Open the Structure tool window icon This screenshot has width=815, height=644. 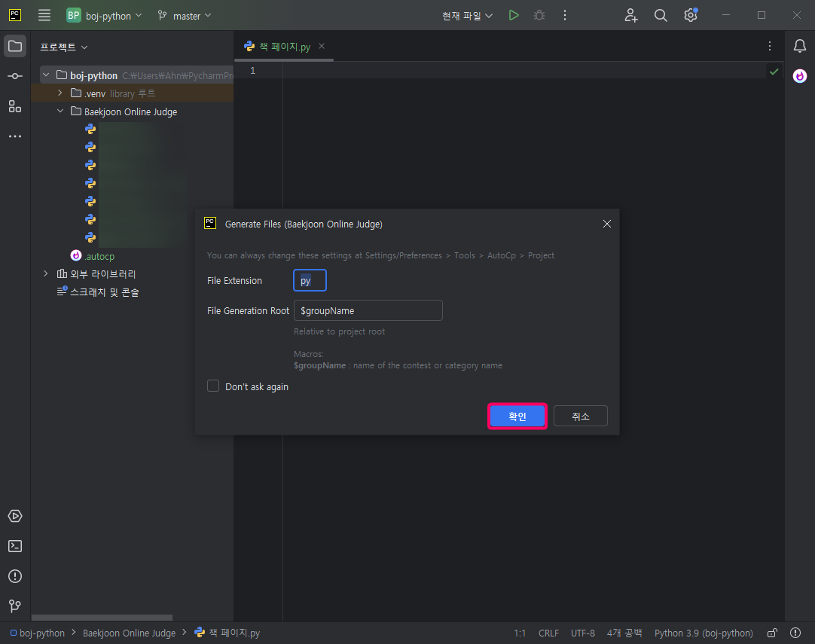tap(15, 106)
